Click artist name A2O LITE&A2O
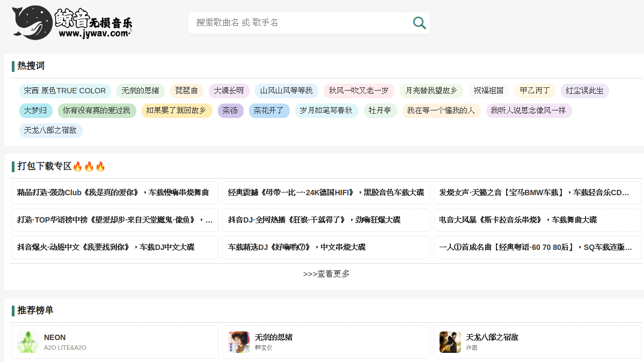Image resolution: width=644 pixels, height=362 pixels. (65, 348)
